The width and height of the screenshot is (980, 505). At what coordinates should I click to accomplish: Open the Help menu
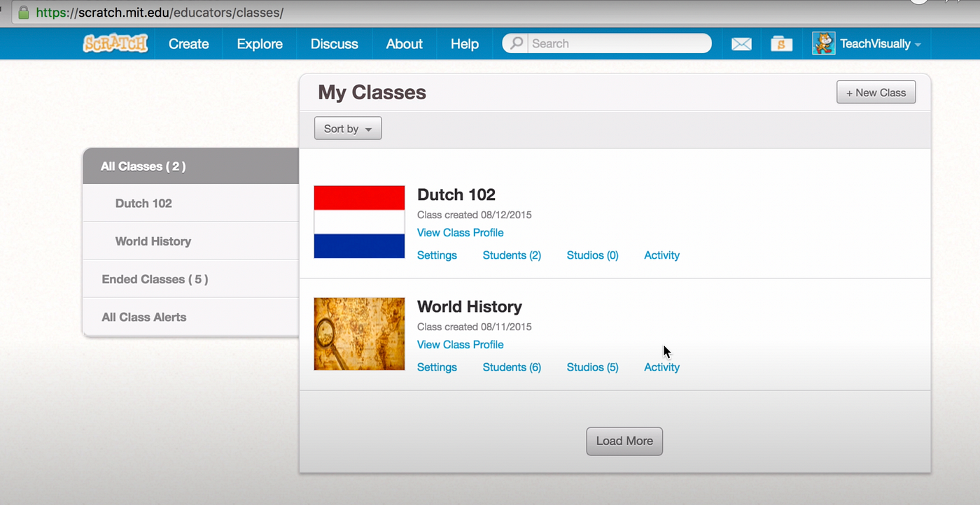pos(465,43)
